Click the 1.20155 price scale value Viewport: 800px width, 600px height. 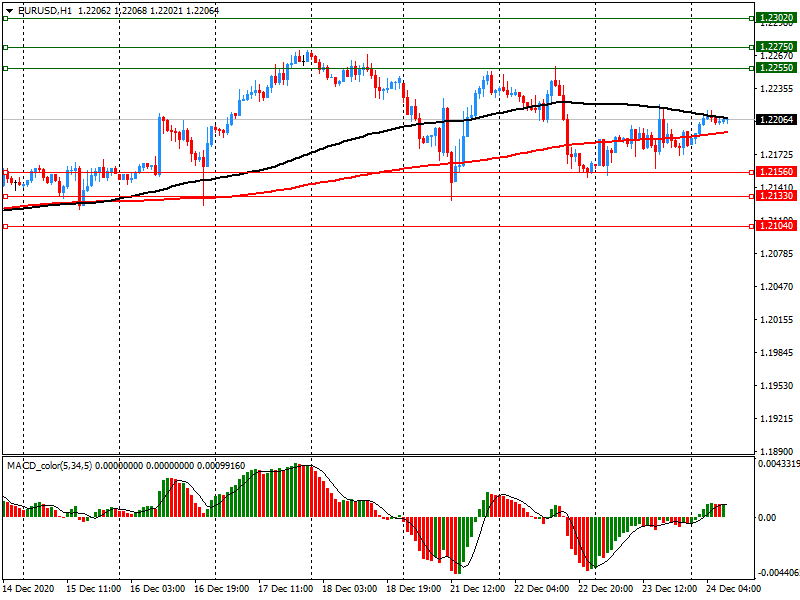777,320
